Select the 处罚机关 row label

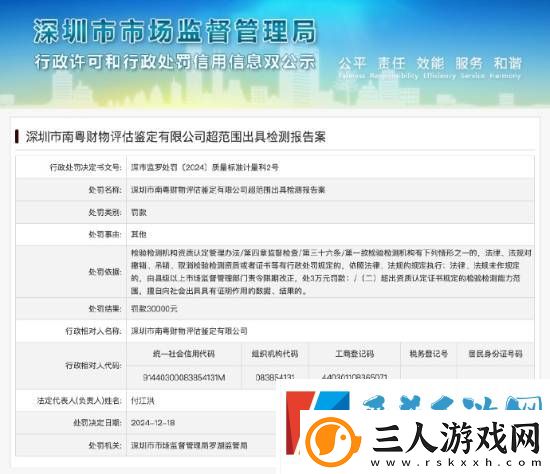coord(105,445)
